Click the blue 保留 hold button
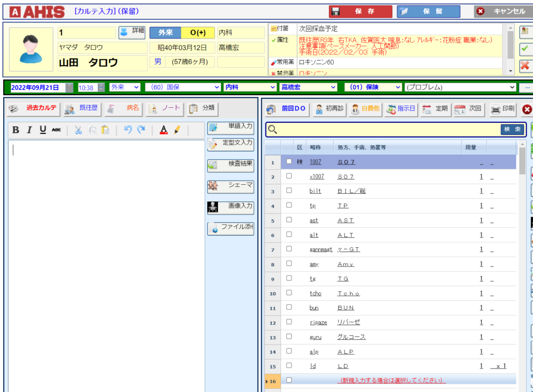 coord(429,11)
